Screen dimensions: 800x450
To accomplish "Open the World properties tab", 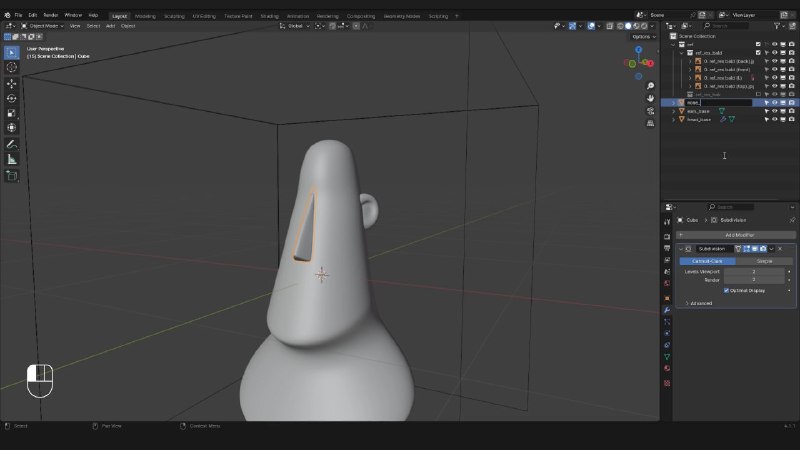I will [667, 284].
